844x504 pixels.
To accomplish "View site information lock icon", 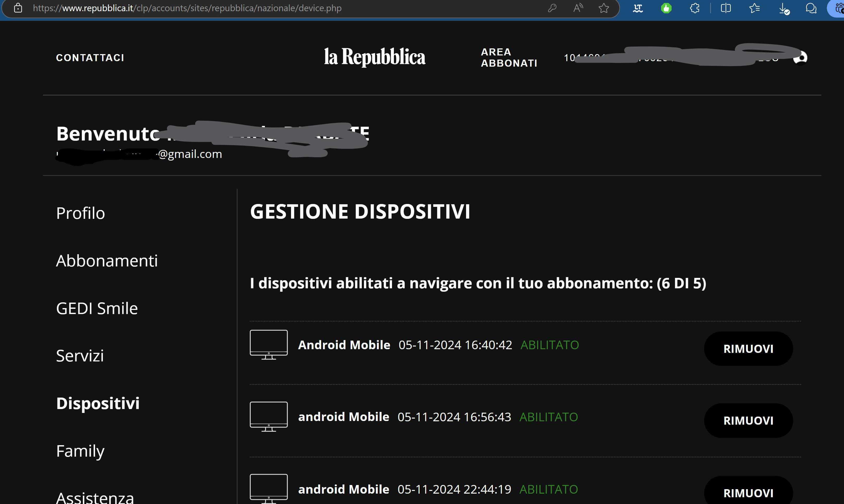I will pyautogui.click(x=18, y=8).
